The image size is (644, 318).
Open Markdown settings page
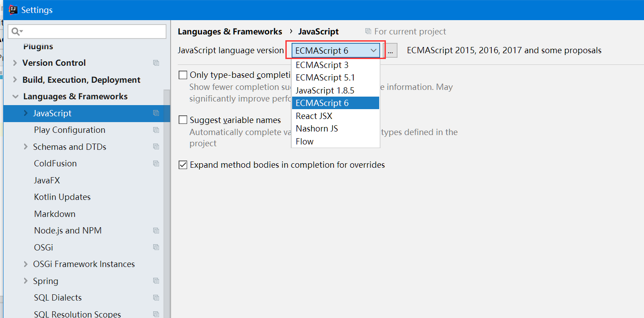[x=54, y=214]
